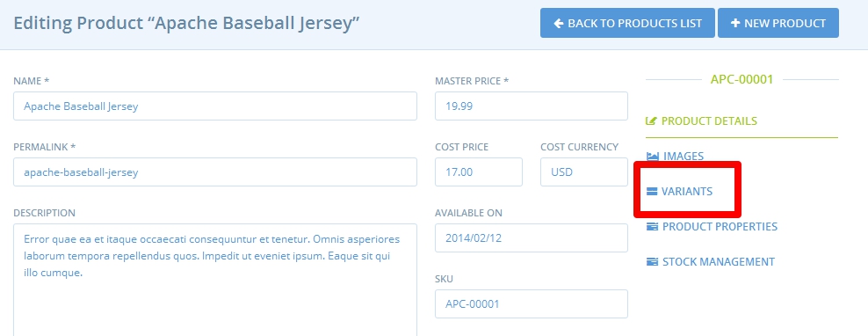This screenshot has width=868, height=336.
Task: Click the left arrow icon on Back button
Action: [x=559, y=23]
